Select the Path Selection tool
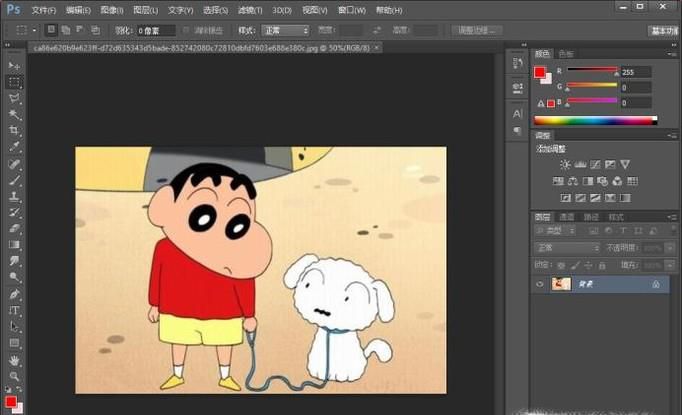The height and width of the screenshot is (415, 682). point(14,327)
